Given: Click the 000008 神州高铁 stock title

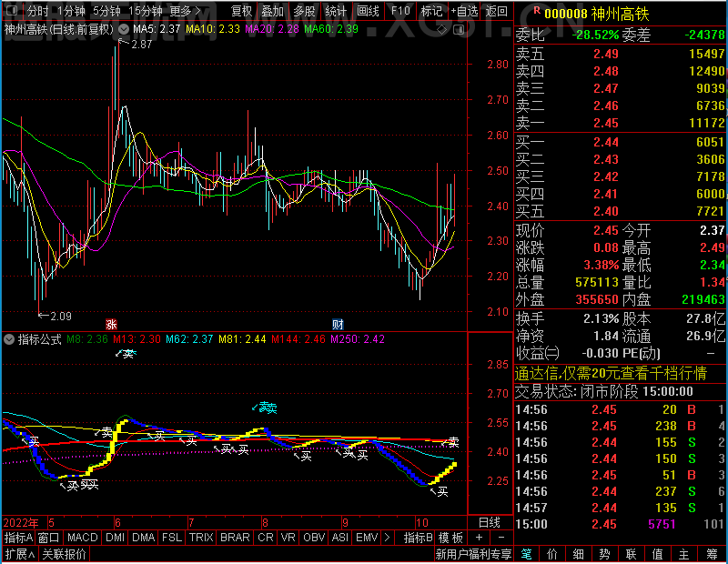Looking at the screenshot, I should 596,14.
